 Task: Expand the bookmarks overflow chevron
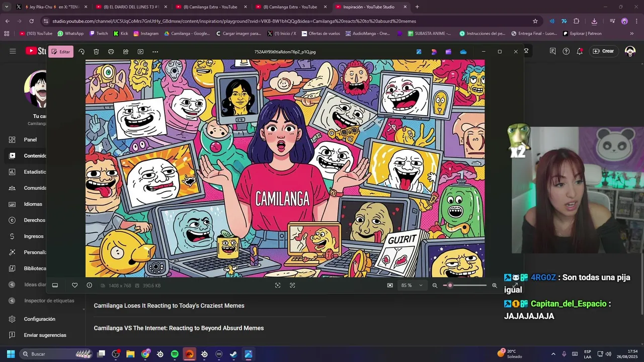point(631,34)
